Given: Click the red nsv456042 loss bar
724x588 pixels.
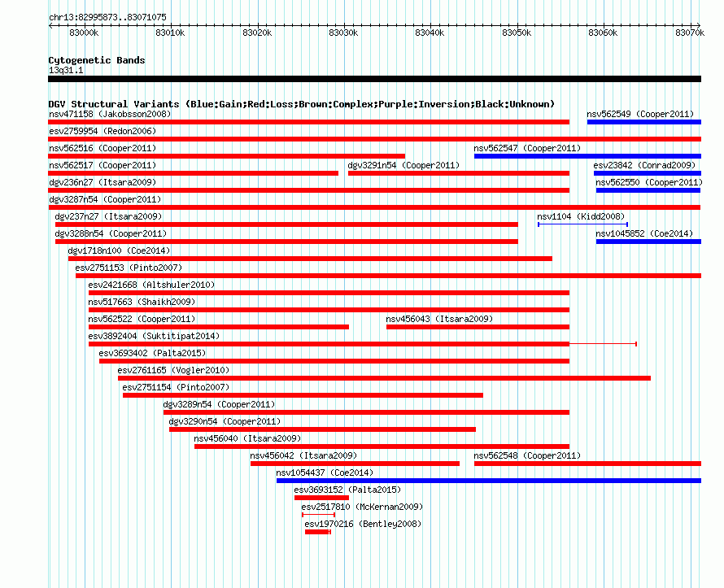Looking at the screenshot, I should coord(355,464).
